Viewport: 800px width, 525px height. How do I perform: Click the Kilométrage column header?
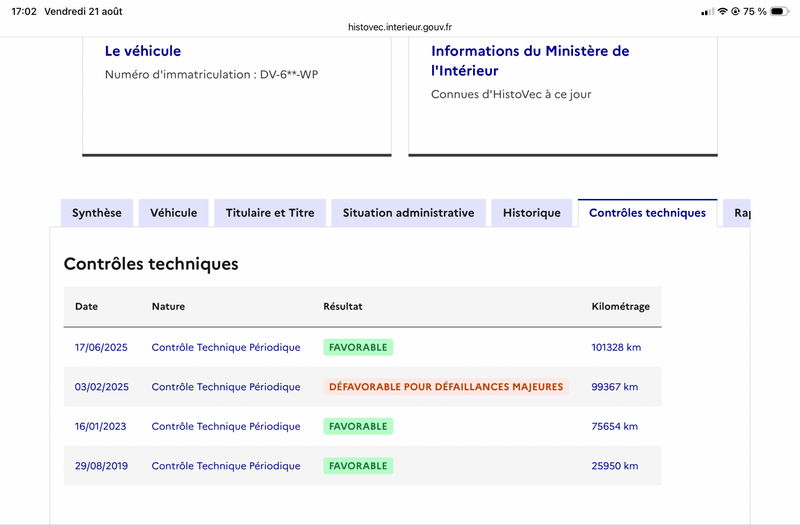click(x=620, y=307)
